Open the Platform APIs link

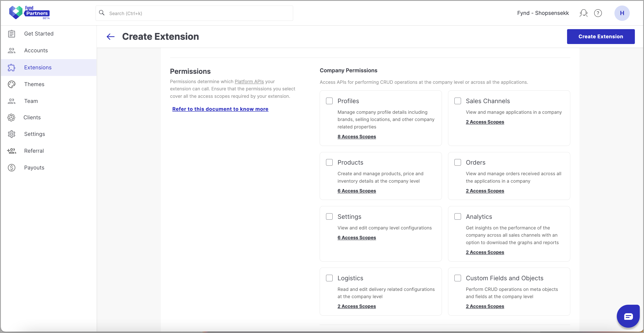tap(249, 82)
